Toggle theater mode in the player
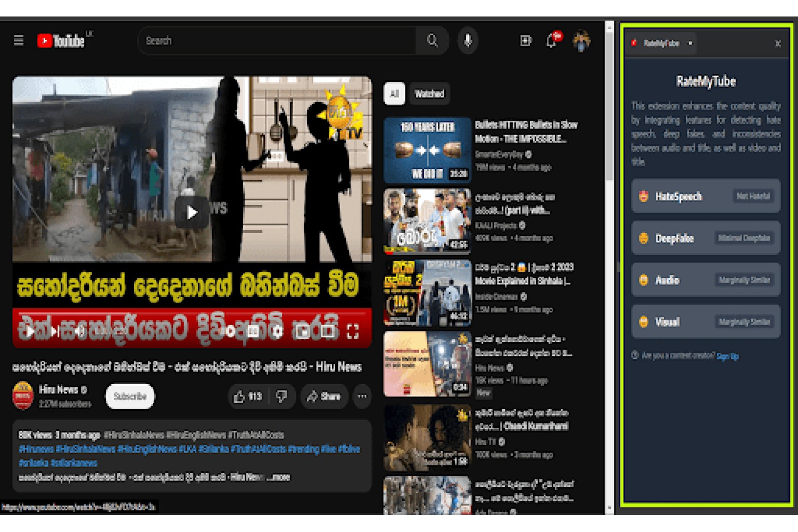Image resolution: width=798 pixels, height=532 pixels. click(327, 331)
